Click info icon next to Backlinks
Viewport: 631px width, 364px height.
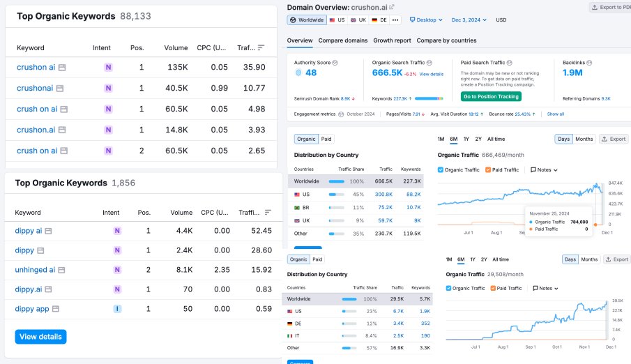(x=589, y=63)
